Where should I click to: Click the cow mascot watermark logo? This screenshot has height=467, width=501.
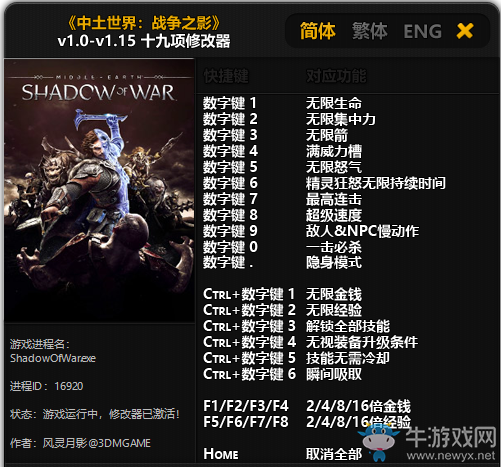379,442
